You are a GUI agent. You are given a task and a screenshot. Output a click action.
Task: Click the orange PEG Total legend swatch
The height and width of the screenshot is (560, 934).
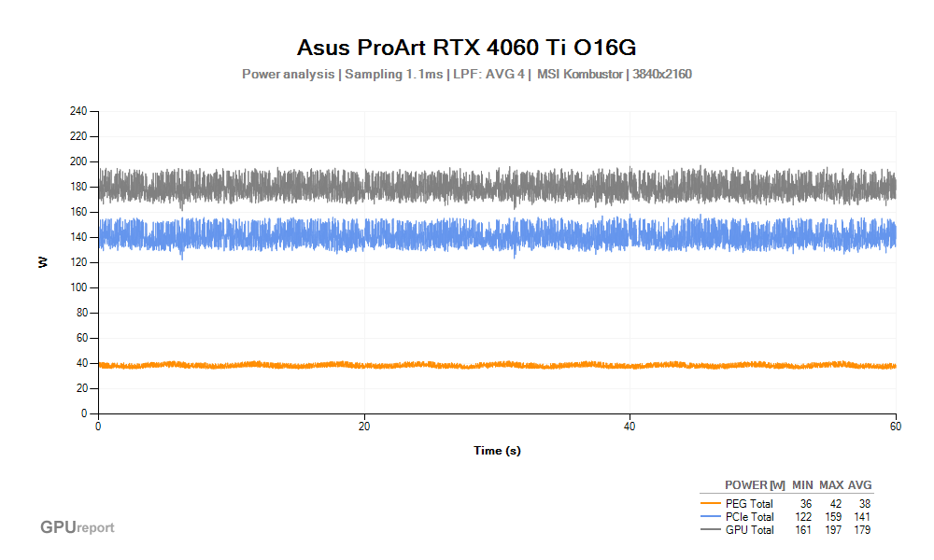(711, 503)
